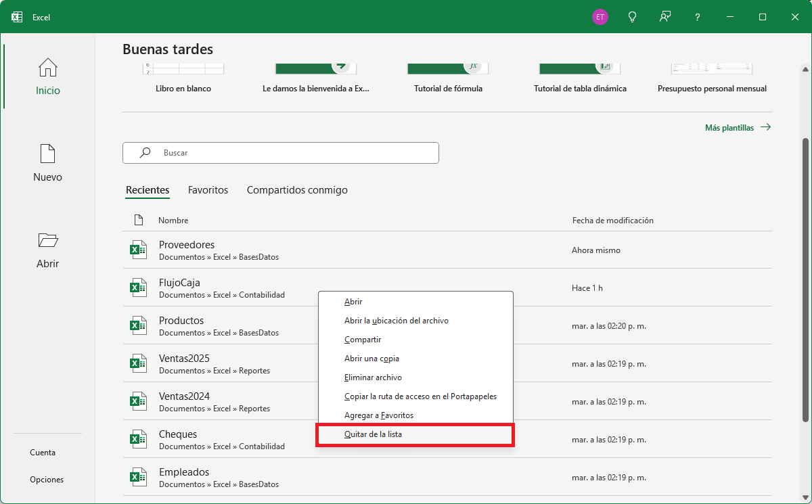The image size is (812, 504).
Task: Choose Compartir in the context menu
Action: click(x=415, y=340)
